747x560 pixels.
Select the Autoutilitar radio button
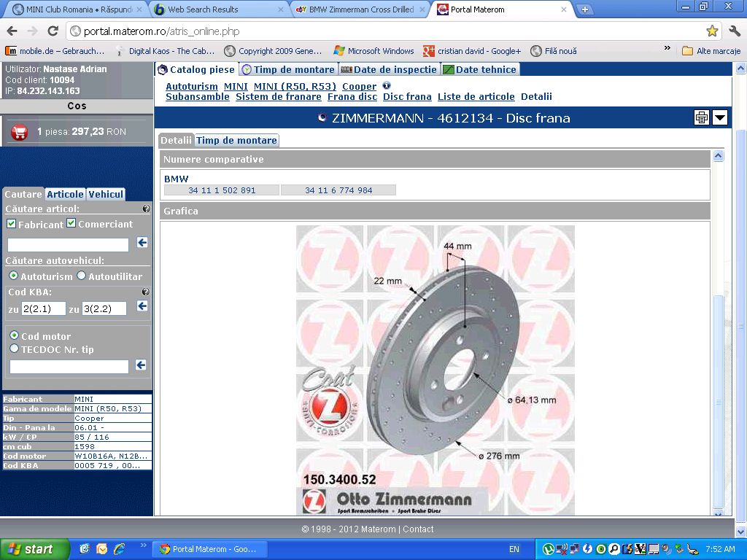coord(82,275)
